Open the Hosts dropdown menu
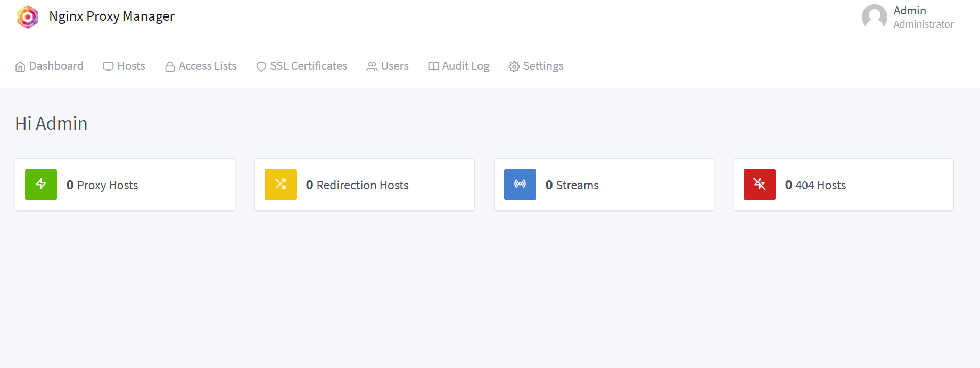 point(124,66)
